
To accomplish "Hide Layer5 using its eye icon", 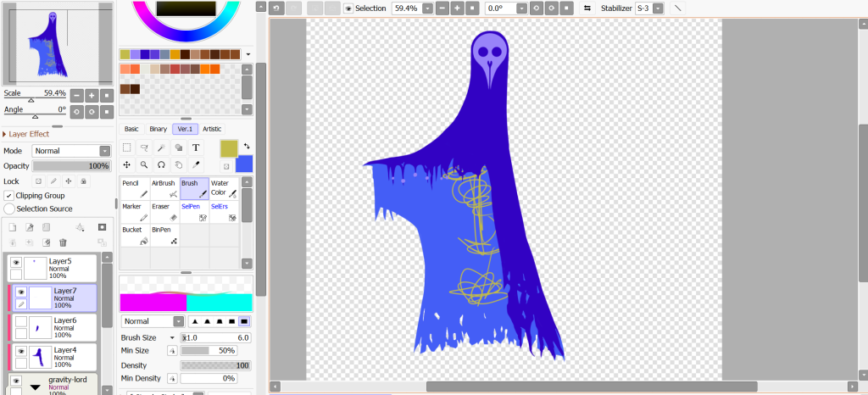I will (15, 262).
